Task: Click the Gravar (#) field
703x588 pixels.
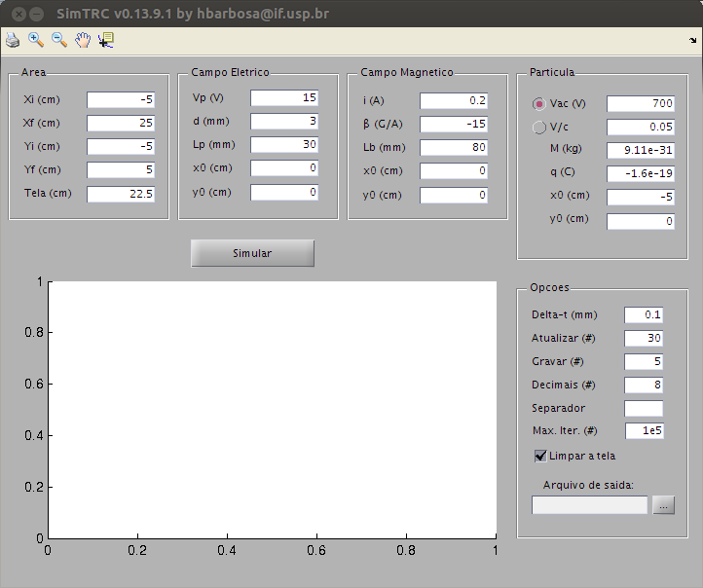Action: click(644, 361)
